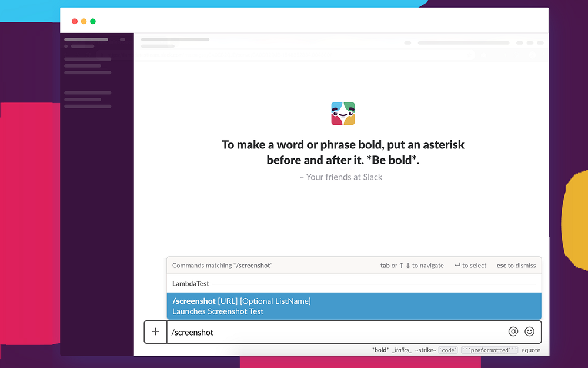588x368 pixels.
Task: Click 'esc to dismiss' hint text
Action: coord(516,266)
